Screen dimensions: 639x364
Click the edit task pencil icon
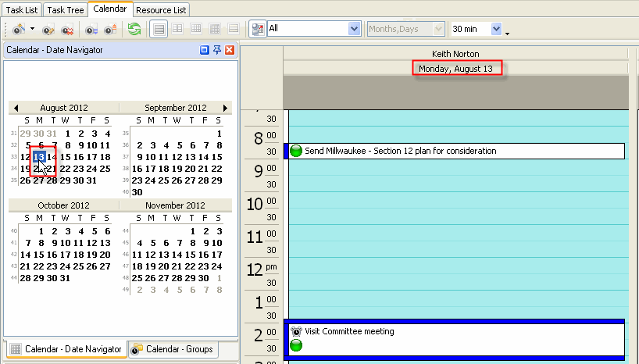(x=48, y=29)
